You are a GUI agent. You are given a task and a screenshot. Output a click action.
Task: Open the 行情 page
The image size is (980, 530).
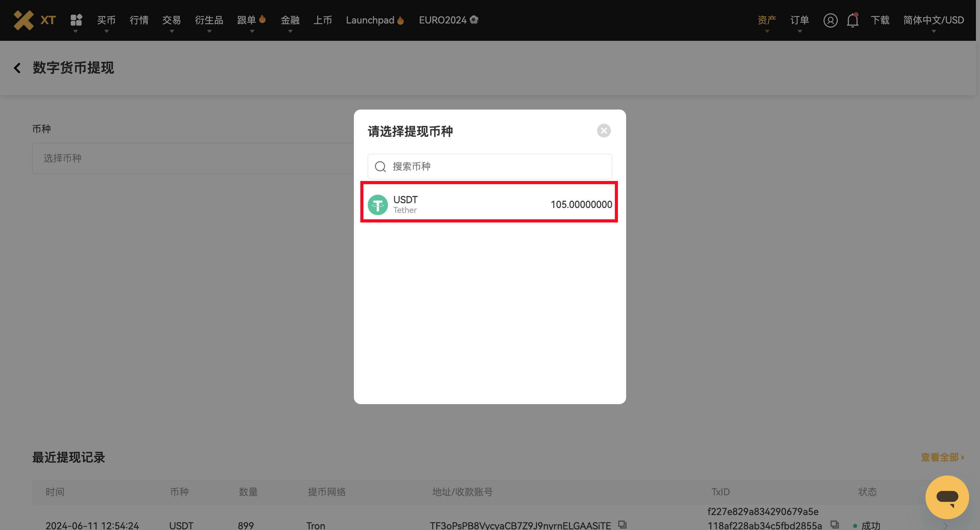click(139, 20)
